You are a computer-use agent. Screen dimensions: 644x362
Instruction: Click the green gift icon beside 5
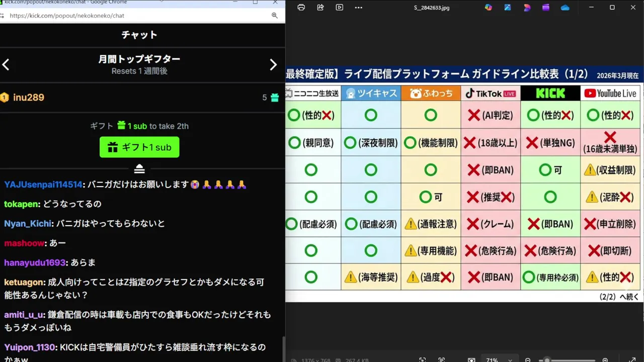(x=275, y=98)
